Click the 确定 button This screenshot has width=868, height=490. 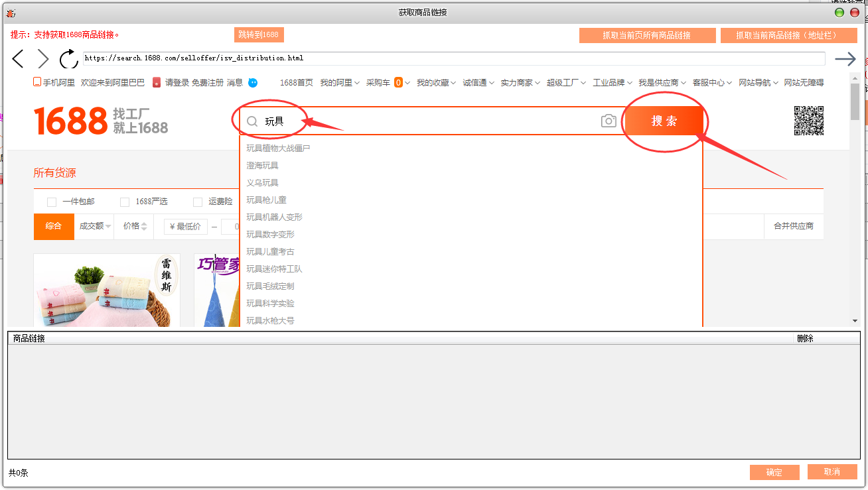pyautogui.click(x=774, y=472)
